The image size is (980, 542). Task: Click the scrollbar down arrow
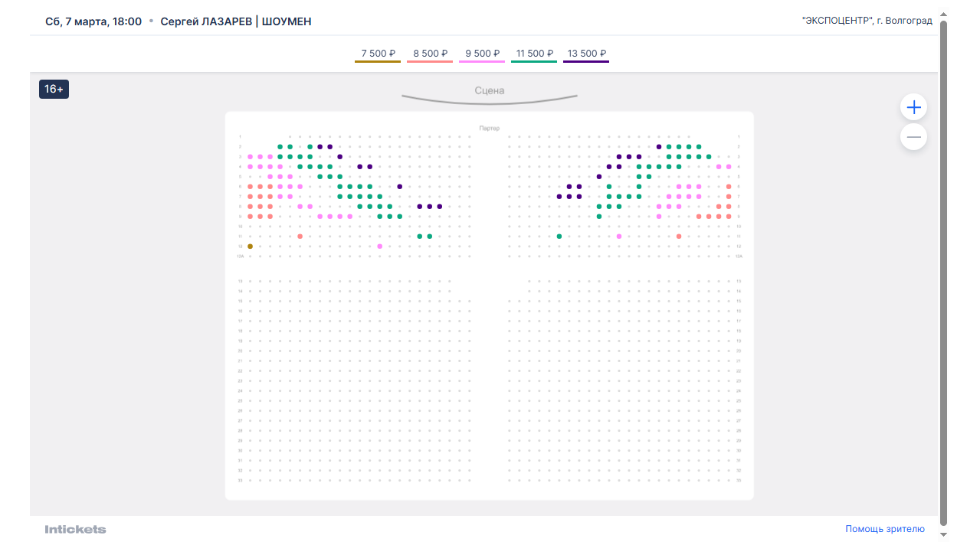[x=944, y=534]
